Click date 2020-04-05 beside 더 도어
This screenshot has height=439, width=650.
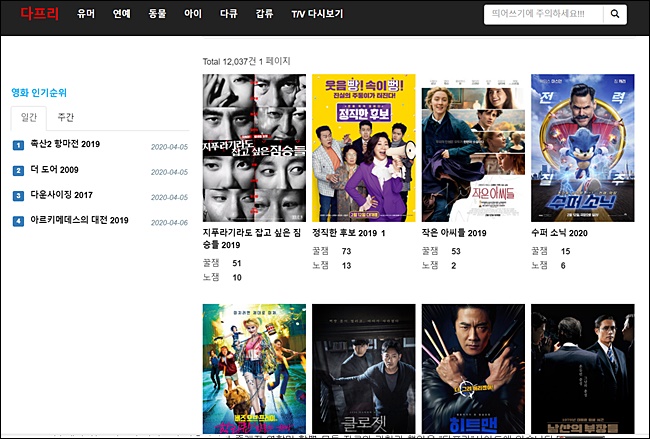coord(169,172)
